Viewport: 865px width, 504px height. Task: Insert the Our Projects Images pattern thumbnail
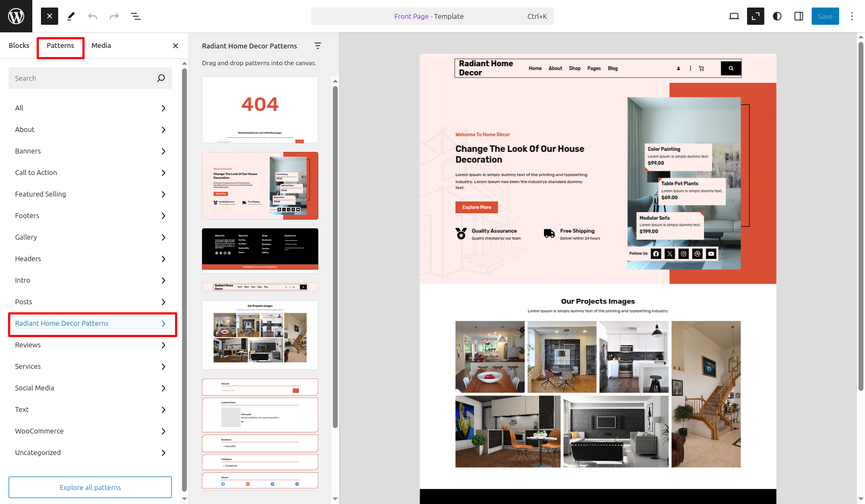point(260,335)
